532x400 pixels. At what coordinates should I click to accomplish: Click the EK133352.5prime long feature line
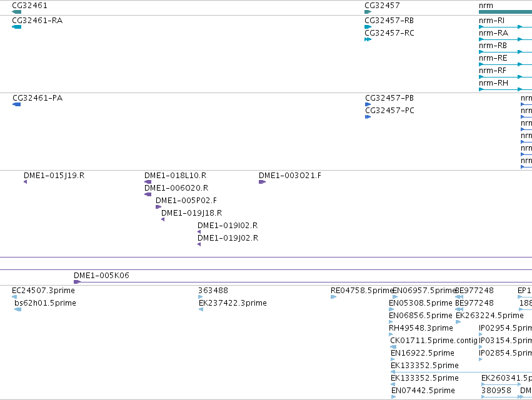tap(461, 372)
